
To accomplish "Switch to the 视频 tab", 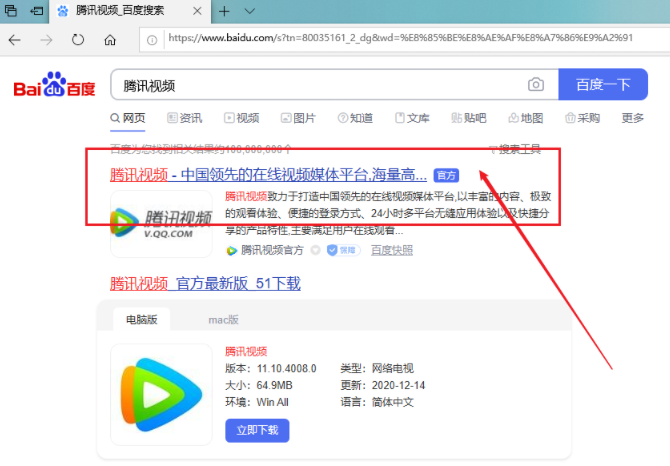I will [241, 118].
